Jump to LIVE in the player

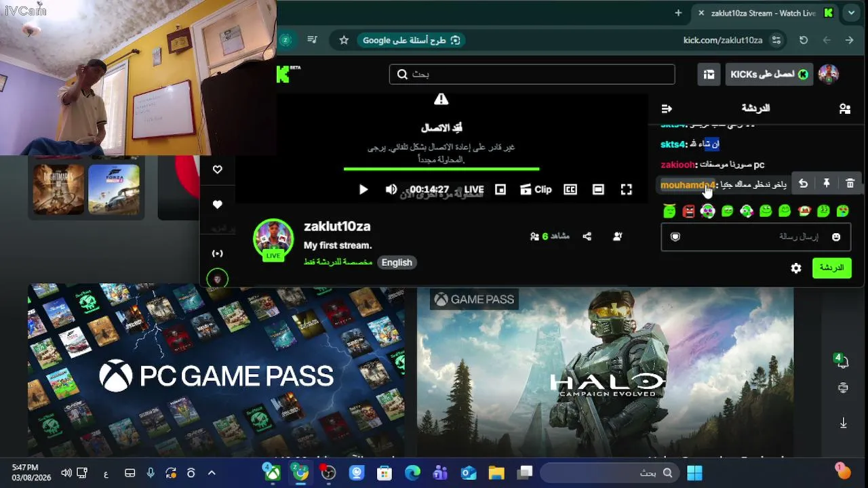(474, 190)
